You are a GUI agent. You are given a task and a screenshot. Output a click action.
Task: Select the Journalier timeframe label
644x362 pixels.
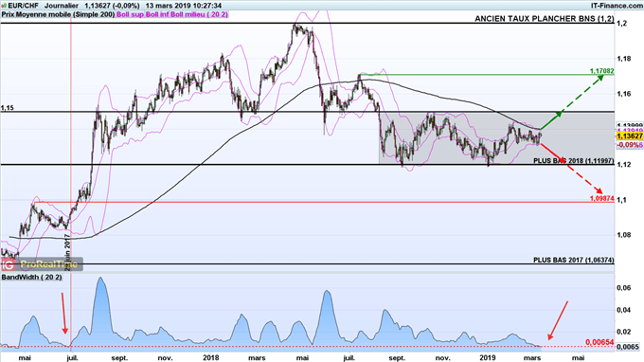62,6
